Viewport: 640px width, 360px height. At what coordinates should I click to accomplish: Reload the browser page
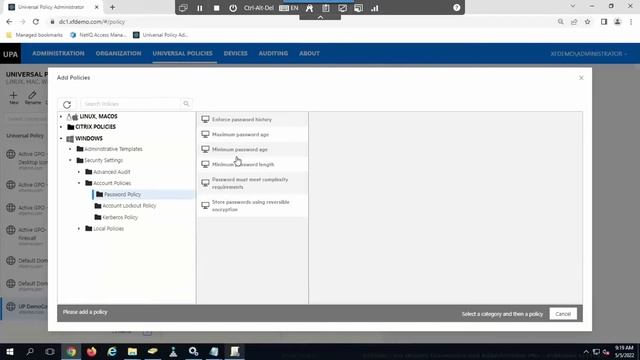(36, 22)
